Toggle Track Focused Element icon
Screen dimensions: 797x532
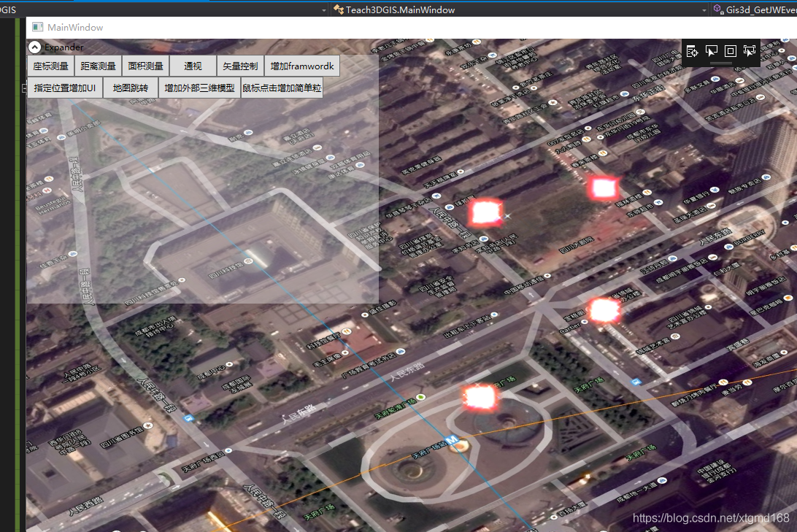(750, 51)
